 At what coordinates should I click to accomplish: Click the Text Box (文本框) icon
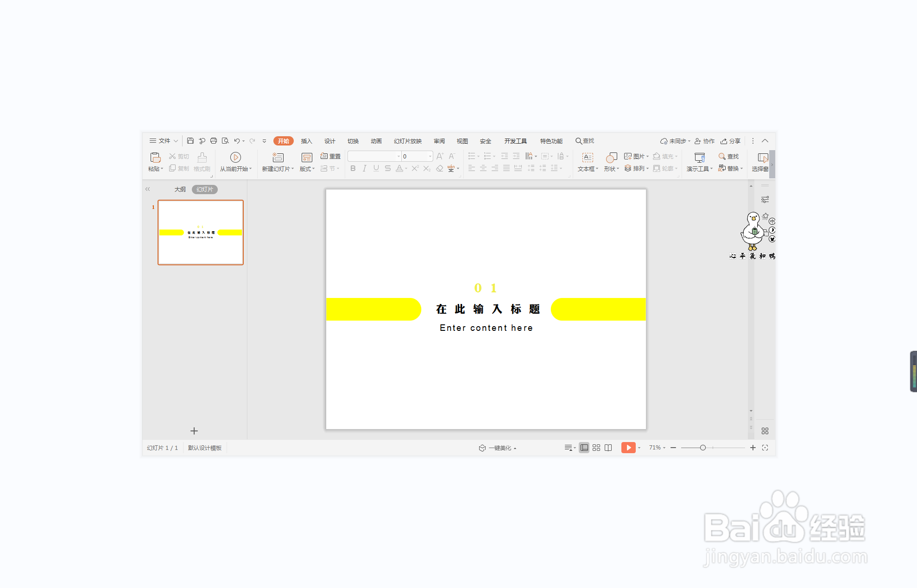pos(588,158)
